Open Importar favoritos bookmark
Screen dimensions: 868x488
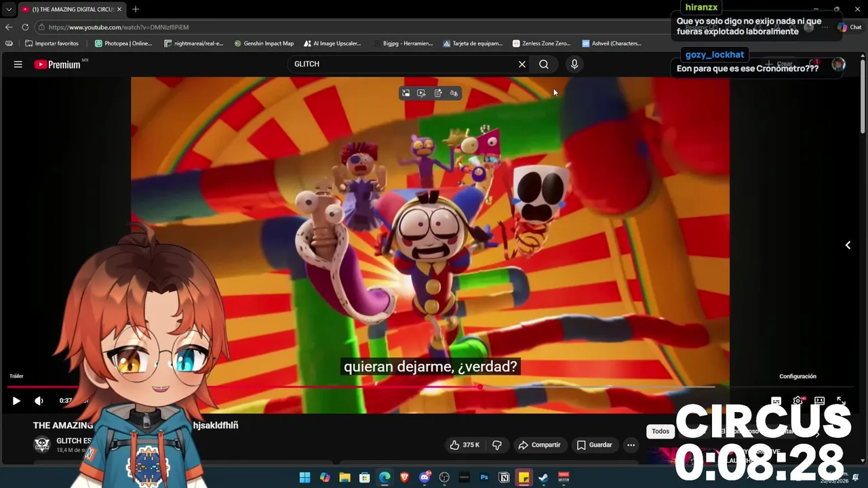[52, 43]
